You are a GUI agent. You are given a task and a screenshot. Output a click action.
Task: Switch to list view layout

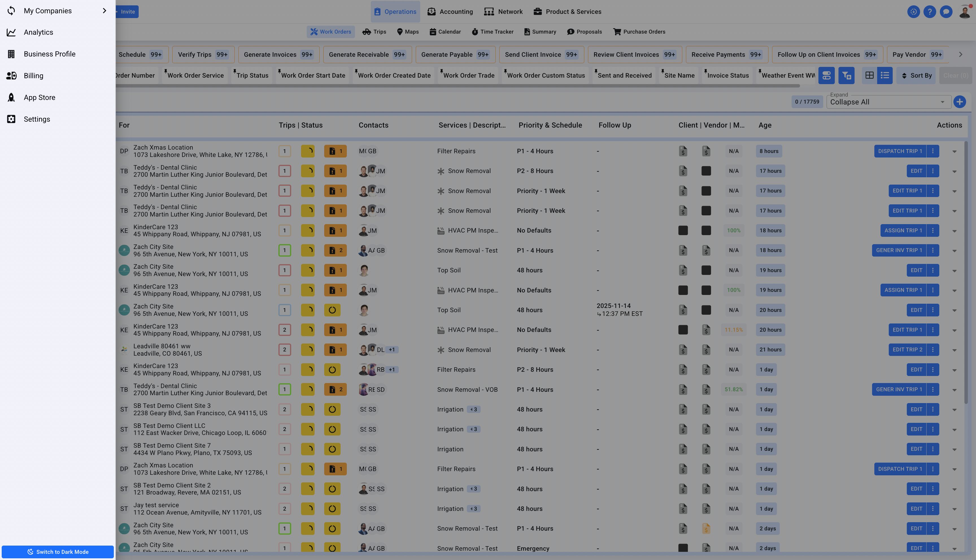(x=884, y=75)
